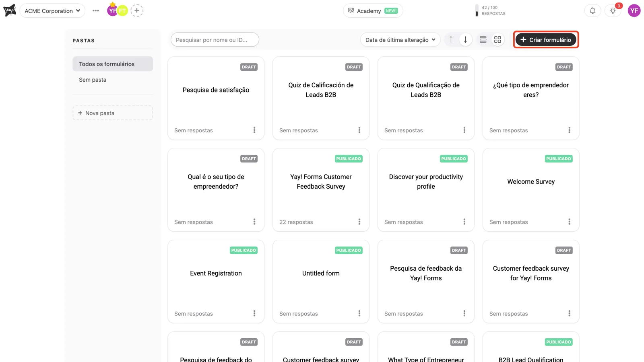This screenshot has width=644, height=362.
Task: Open the three-dot workspace options menu
Action: (95, 11)
